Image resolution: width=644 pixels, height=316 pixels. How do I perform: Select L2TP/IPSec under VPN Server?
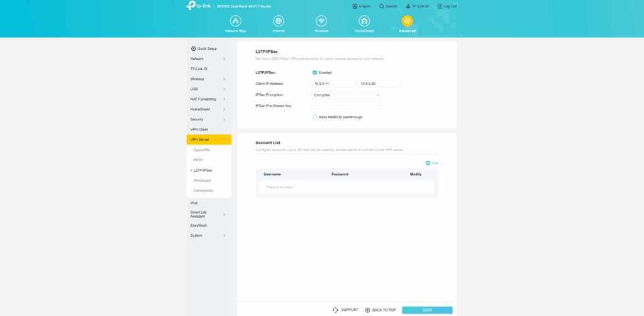click(x=203, y=170)
